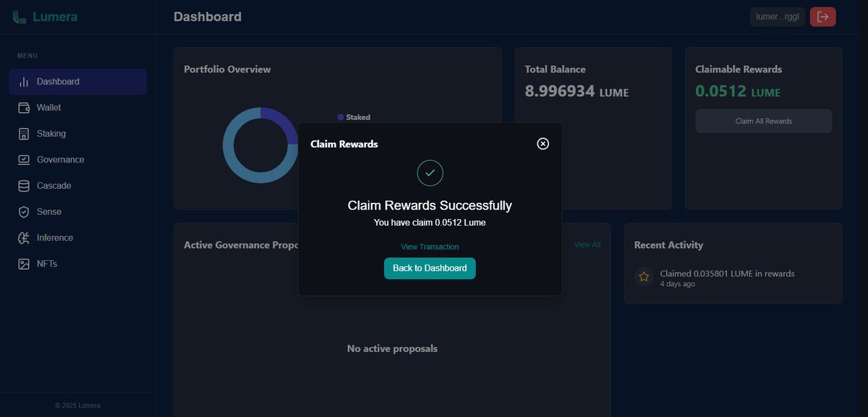Click the Dashboard page title
Viewport: 868px width, 417px height.
tap(208, 17)
